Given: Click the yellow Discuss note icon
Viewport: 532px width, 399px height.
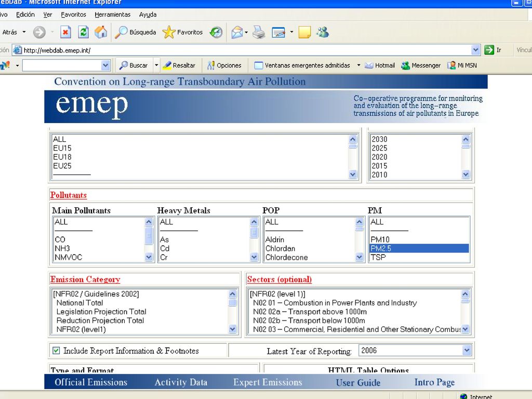Looking at the screenshot, I should (304, 32).
